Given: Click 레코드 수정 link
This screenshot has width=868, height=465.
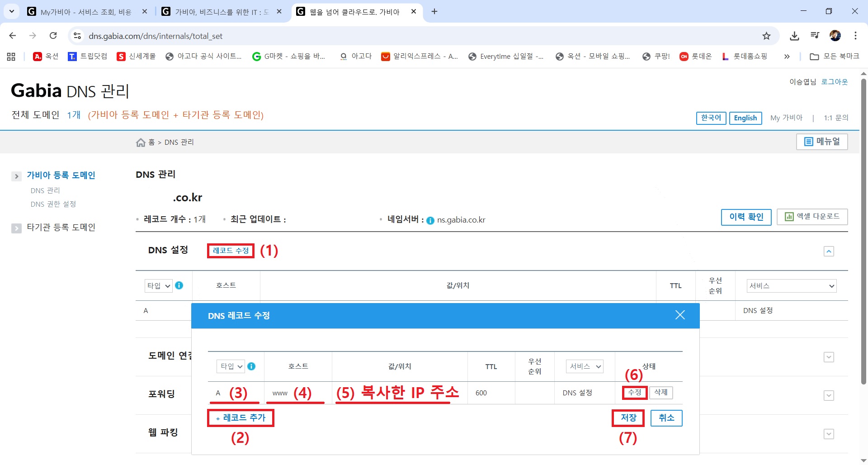Looking at the screenshot, I should click(x=231, y=251).
